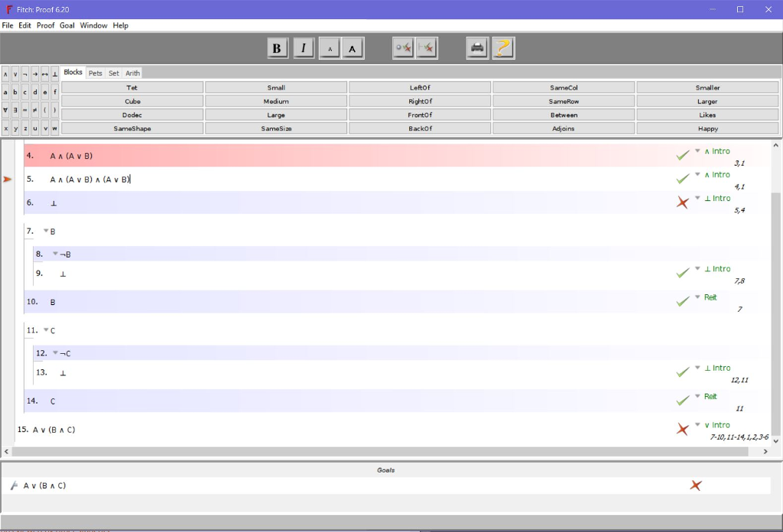Insert the Tet predicate
This screenshot has height=532, width=783.
132,87
